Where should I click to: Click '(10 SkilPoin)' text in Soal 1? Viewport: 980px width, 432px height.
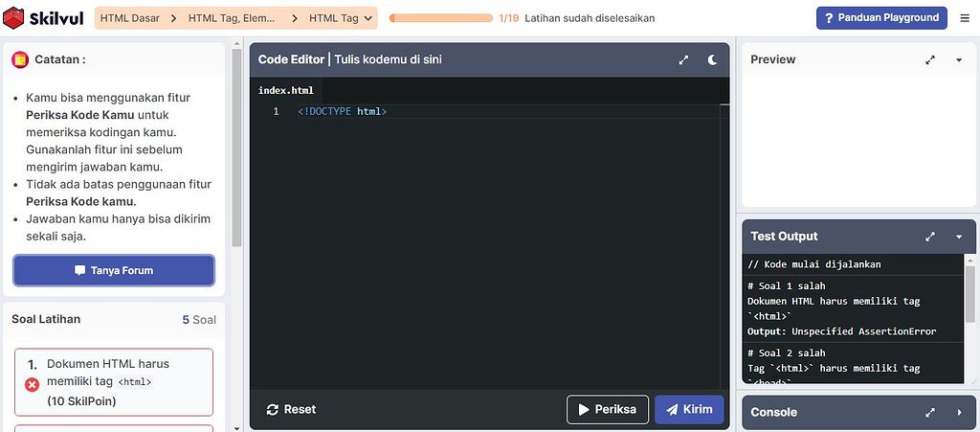pyautogui.click(x=81, y=401)
